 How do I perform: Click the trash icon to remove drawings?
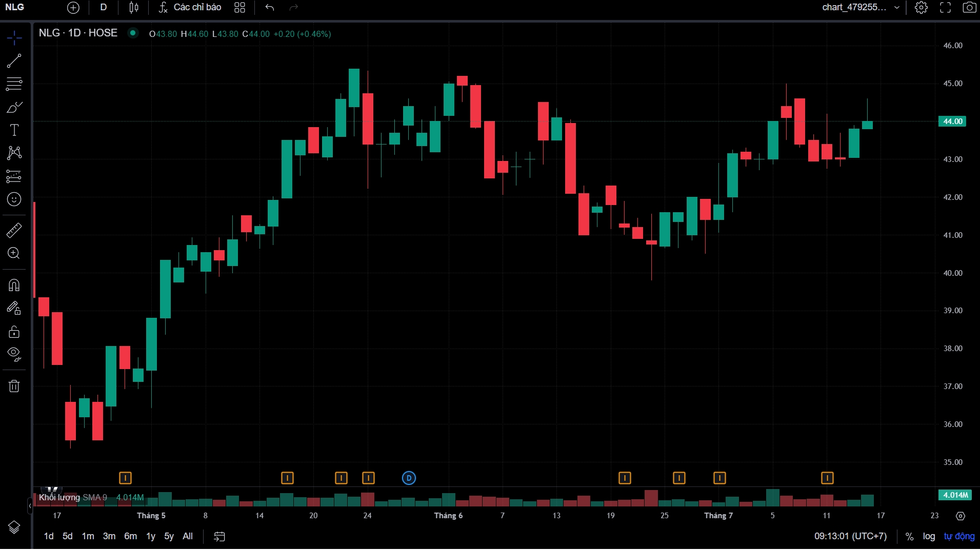pos(14,386)
